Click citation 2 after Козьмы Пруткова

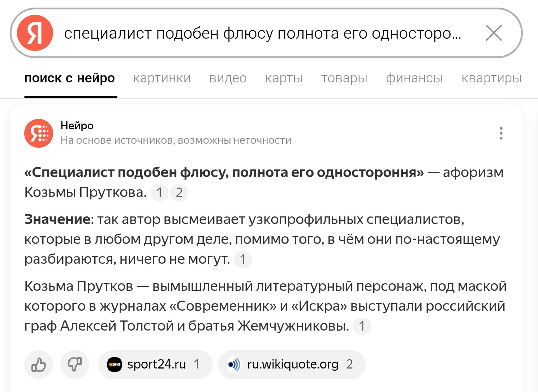coord(179,193)
